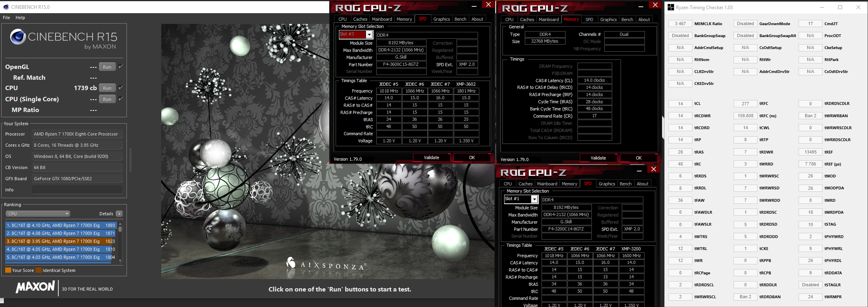Click OK in Slot #3 CPU-Z window
868x307 pixels.
click(472, 157)
